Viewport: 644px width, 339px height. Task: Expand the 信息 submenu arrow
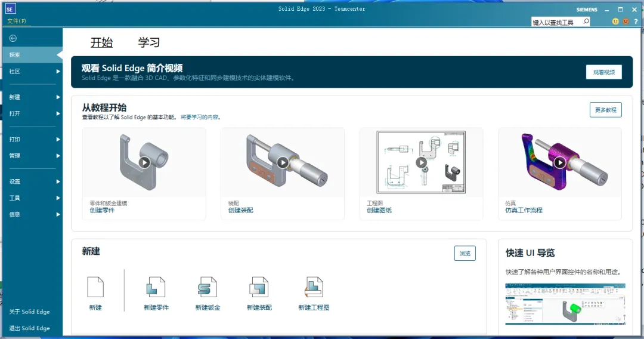(x=58, y=214)
